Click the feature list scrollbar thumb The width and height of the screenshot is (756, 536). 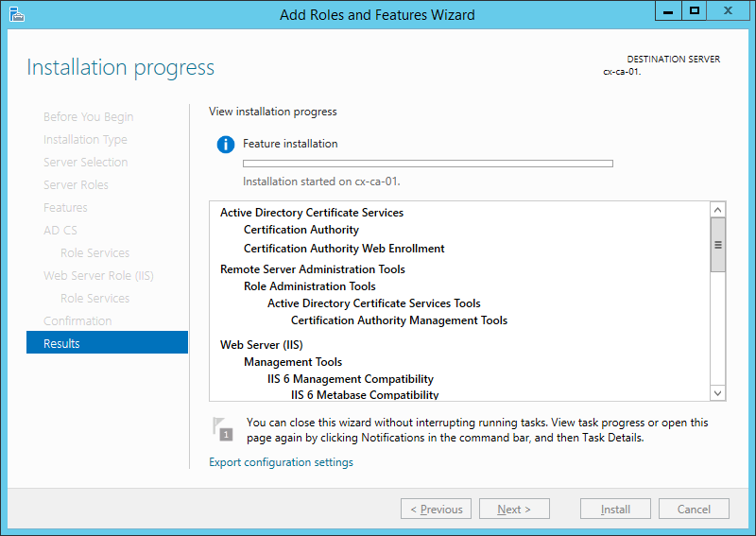coord(717,244)
